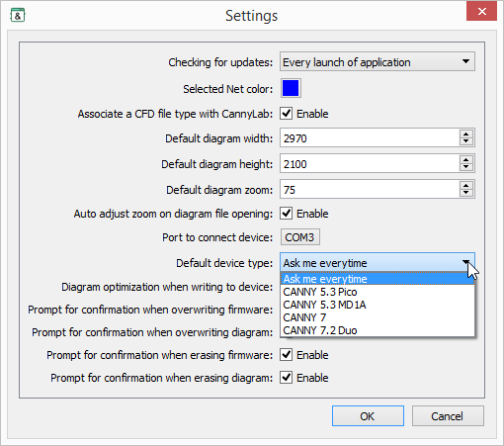Click the 'Port to connect device:' label
The image size is (504, 446).
(217, 237)
